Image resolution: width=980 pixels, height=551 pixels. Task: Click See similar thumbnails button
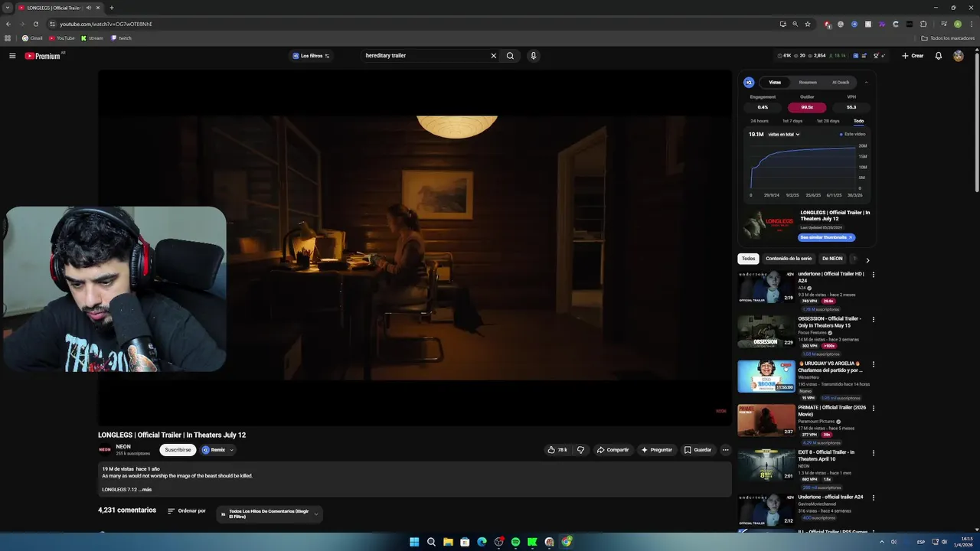(x=827, y=237)
